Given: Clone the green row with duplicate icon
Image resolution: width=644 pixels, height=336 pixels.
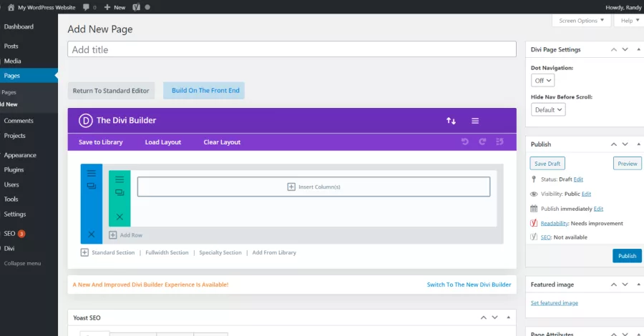Looking at the screenshot, I should (x=119, y=192).
